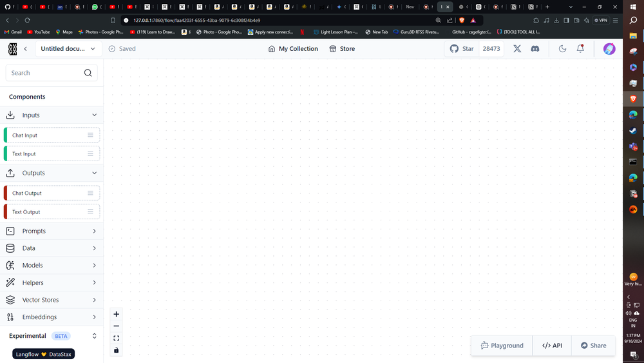Click the fit view canvas icon
Viewport: 644px width, 363px height.
(117, 338)
